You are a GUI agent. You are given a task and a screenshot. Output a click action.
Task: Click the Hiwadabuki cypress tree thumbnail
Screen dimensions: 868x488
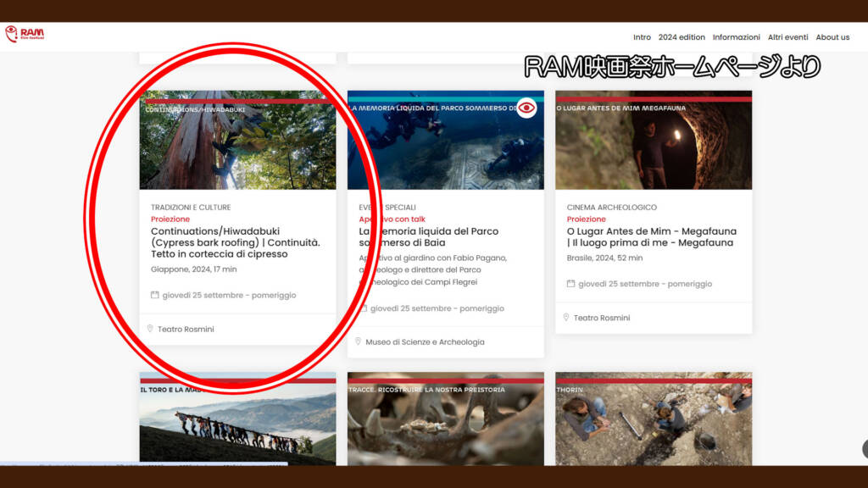237,144
